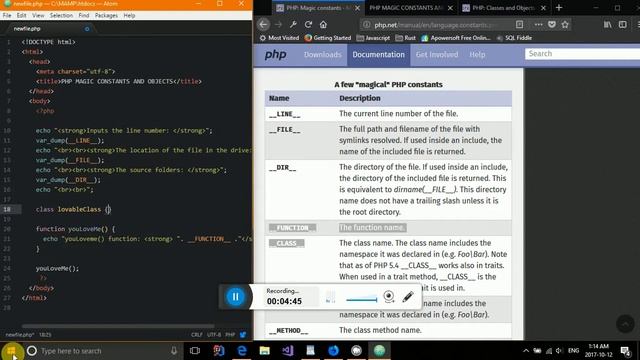Toggle Firefox sidebar icon
Viewport: 640px width, 360px height.
[x=622, y=24]
